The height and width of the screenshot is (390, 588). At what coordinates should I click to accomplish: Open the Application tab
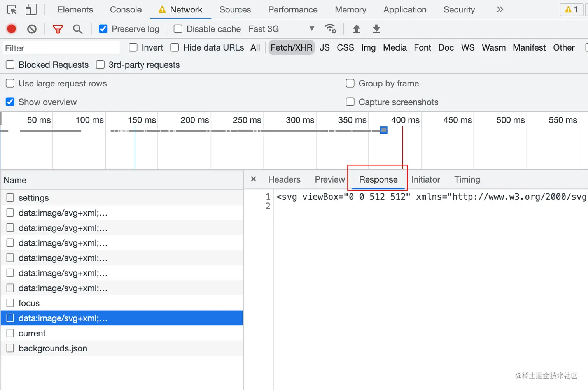coord(405,10)
